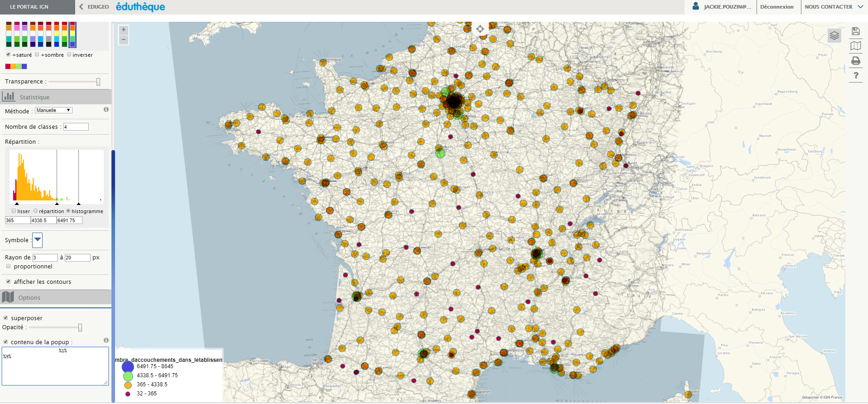The width and height of the screenshot is (868, 404).
Task: Click the Statistique bar chart icon
Action: tap(9, 97)
